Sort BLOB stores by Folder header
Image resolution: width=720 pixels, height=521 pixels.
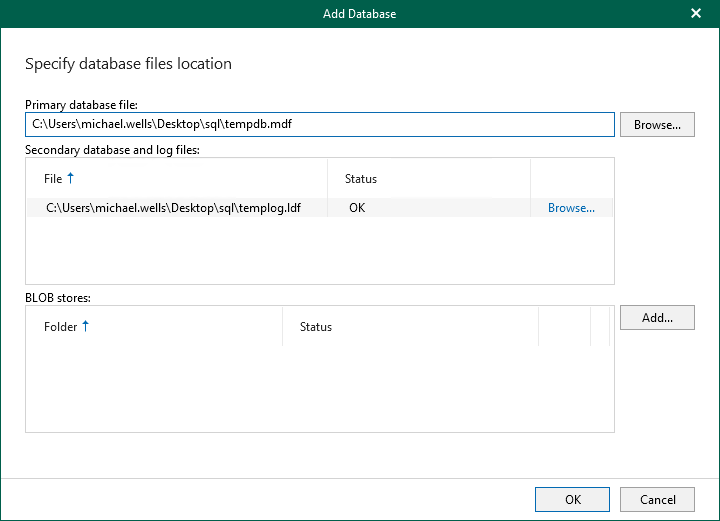(x=61, y=327)
